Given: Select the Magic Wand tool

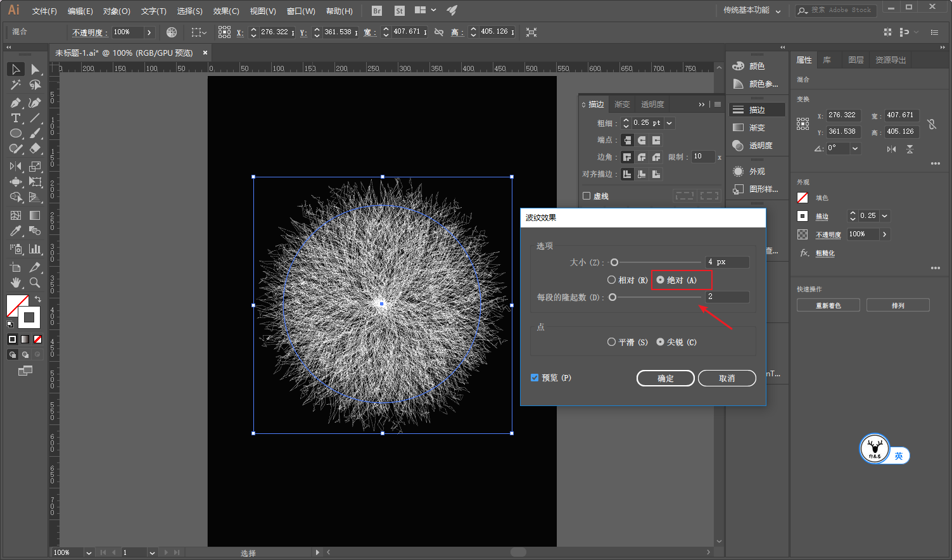Looking at the screenshot, I should click(x=16, y=85).
